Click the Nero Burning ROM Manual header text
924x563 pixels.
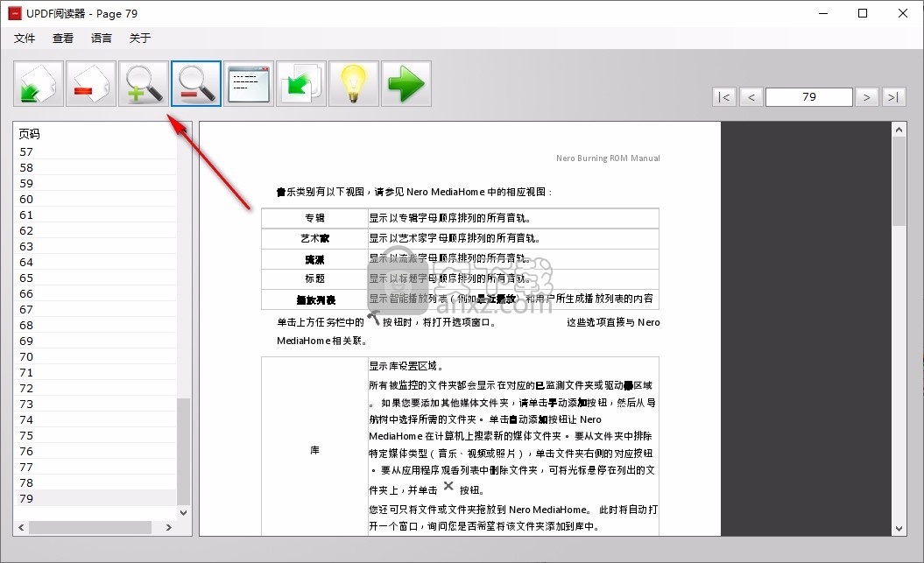click(x=608, y=158)
